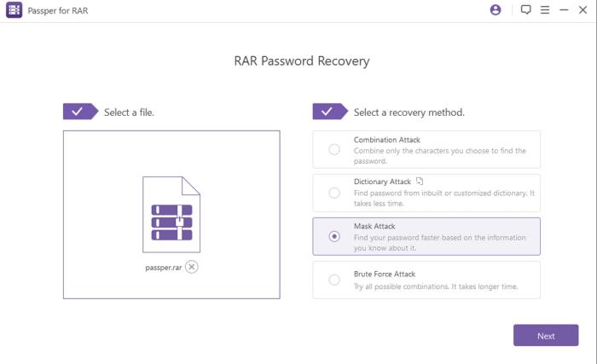The width and height of the screenshot is (597, 364).
Task: Click the checkmark badge beside Select a file
Action: pyautogui.click(x=80, y=112)
